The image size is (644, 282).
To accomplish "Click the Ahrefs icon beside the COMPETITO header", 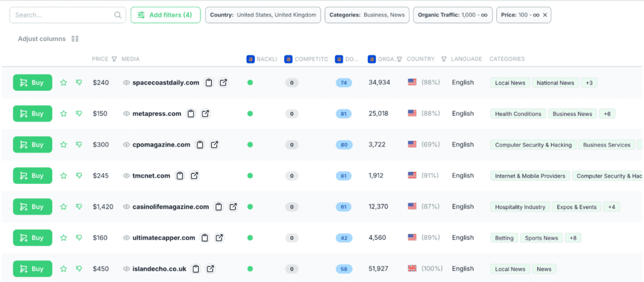I will point(288,59).
